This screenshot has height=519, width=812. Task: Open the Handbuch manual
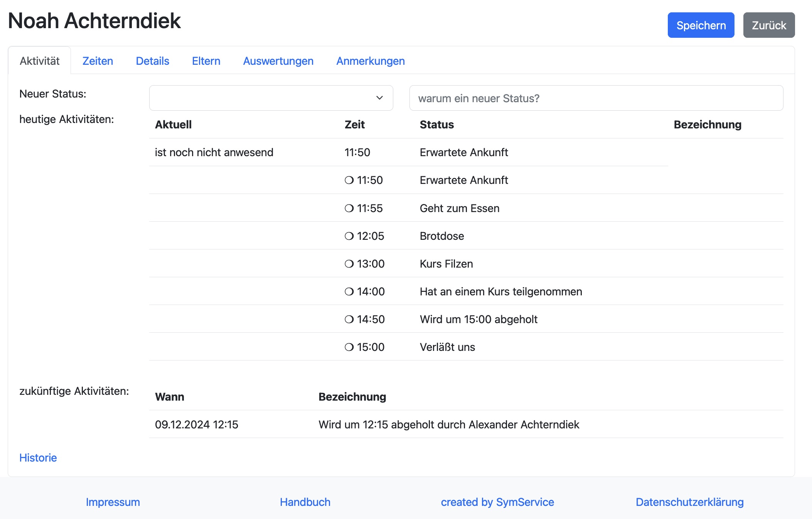click(305, 502)
